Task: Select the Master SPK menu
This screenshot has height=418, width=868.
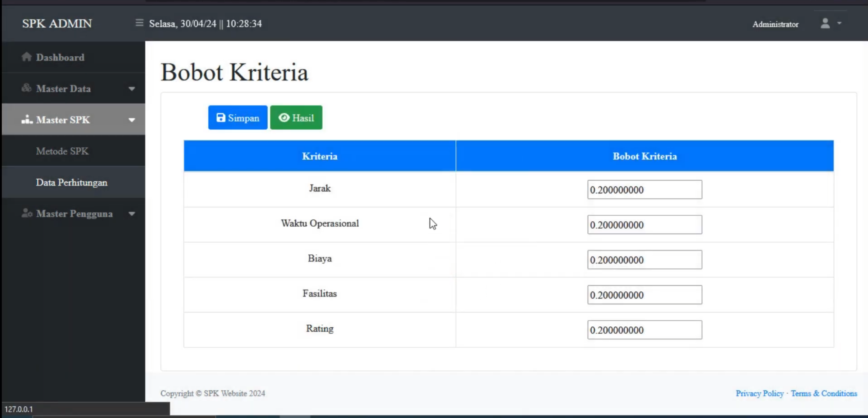Action: (73, 120)
